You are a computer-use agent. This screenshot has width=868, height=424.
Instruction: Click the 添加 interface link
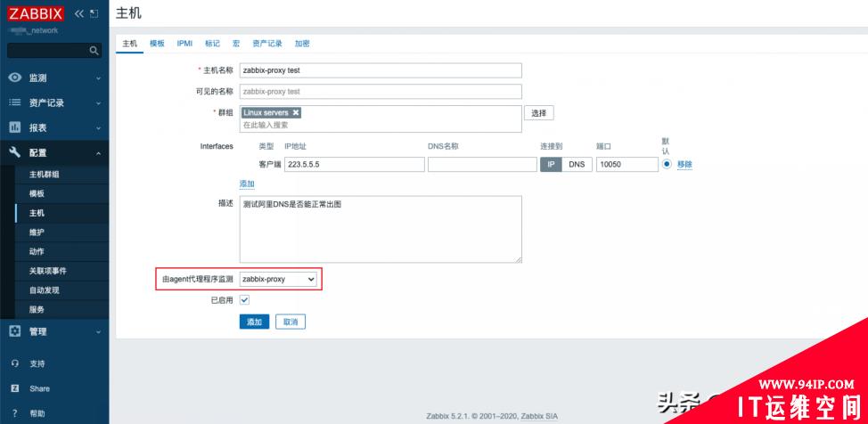[247, 183]
